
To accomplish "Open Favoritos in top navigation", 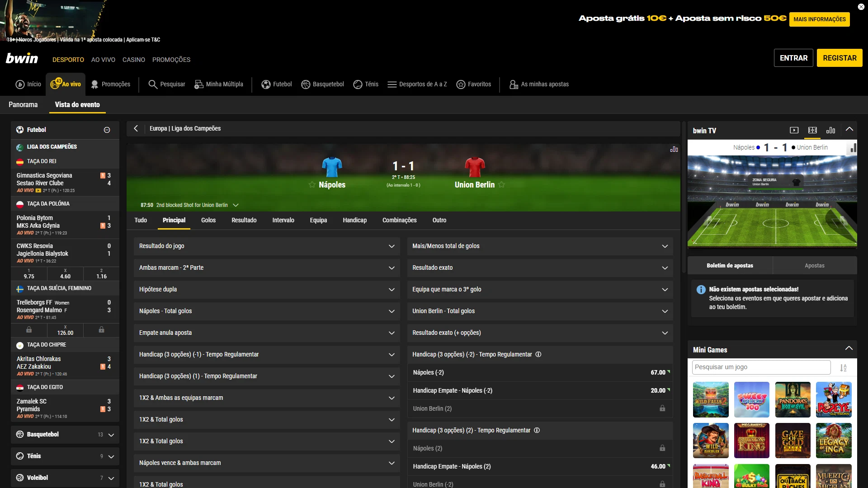I will (x=474, y=84).
